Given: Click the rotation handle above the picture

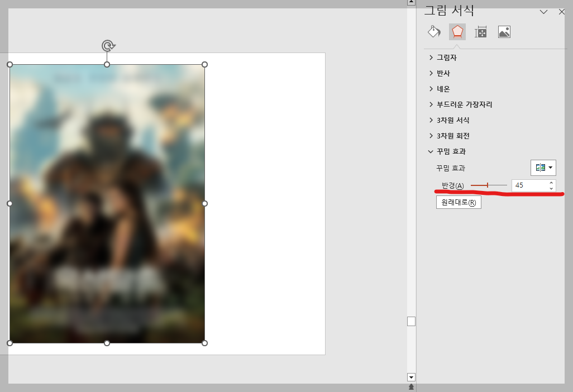Looking at the screenshot, I should pyautogui.click(x=108, y=46).
